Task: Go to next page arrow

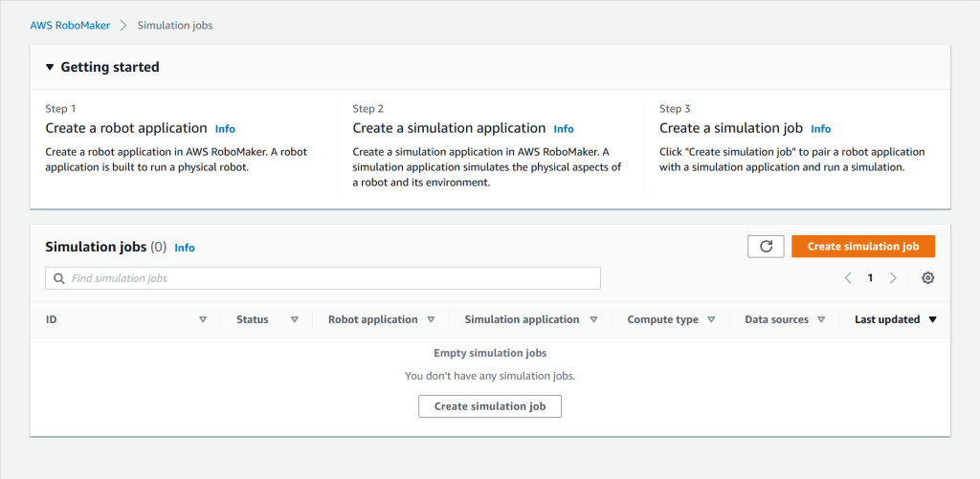Action: [893, 278]
